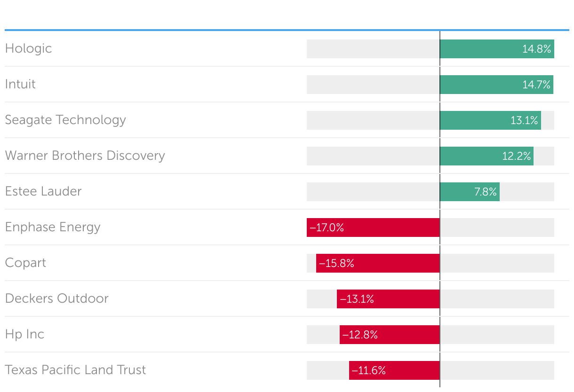Click the Enphase Energy label
574x392 pixels.
pos(53,227)
